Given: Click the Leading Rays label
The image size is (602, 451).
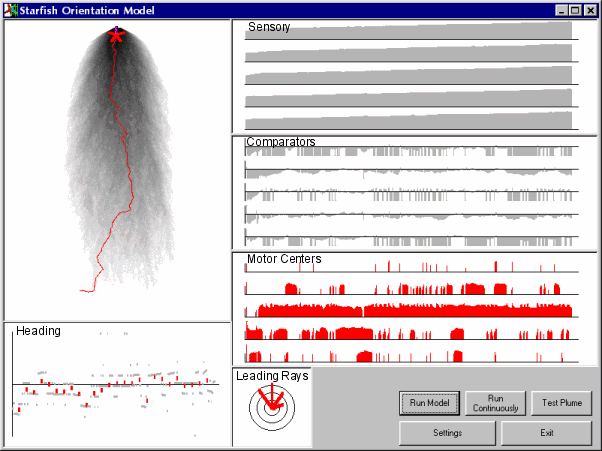Looking at the screenshot, I should pyautogui.click(x=272, y=376).
